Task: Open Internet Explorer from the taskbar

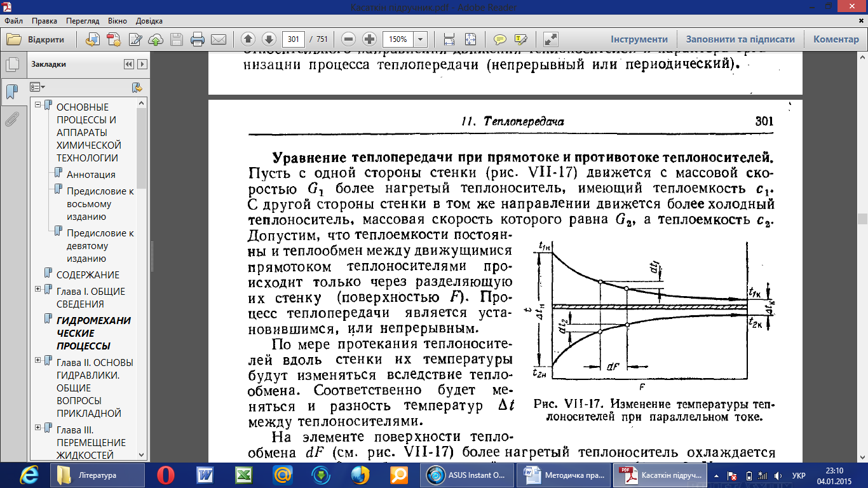Action: point(29,475)
